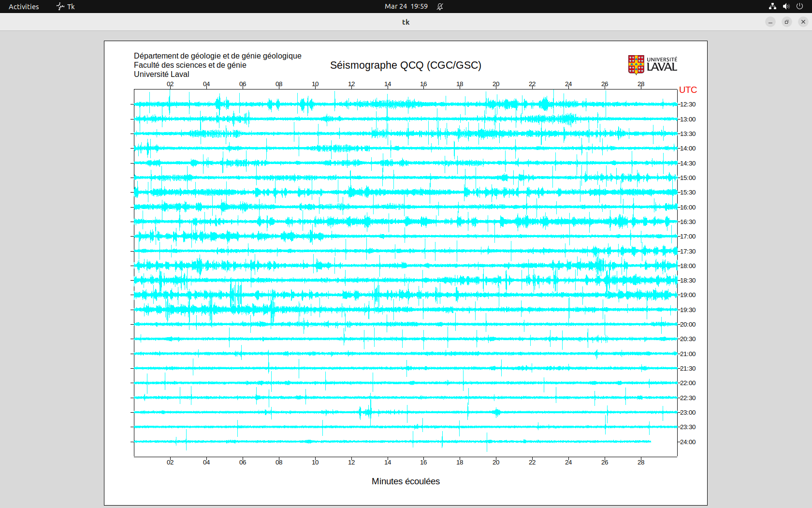
Task: Click the volume speaker icon
Action: (x=786, y=6)
